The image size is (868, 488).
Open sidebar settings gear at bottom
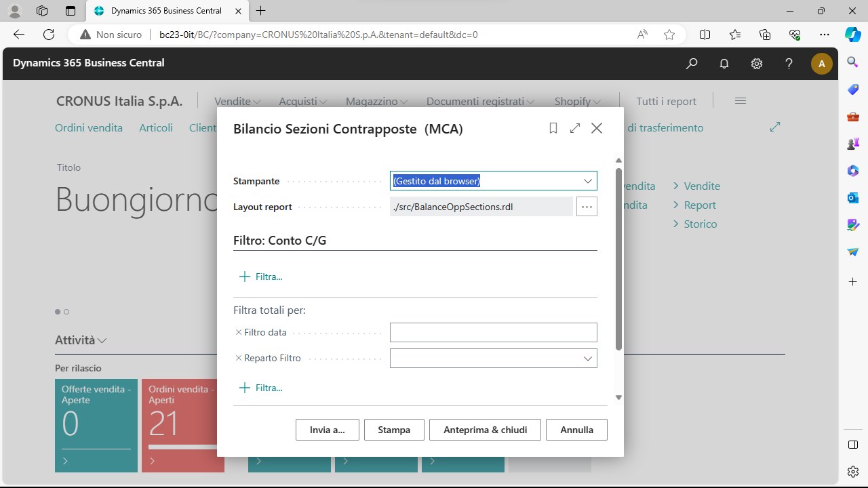(x=853, y=471)
